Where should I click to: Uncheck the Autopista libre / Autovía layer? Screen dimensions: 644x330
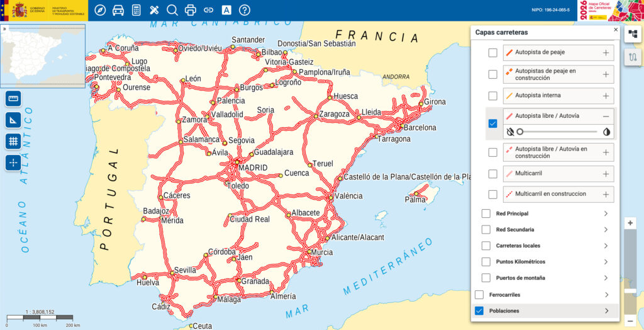tap(493, 123)
